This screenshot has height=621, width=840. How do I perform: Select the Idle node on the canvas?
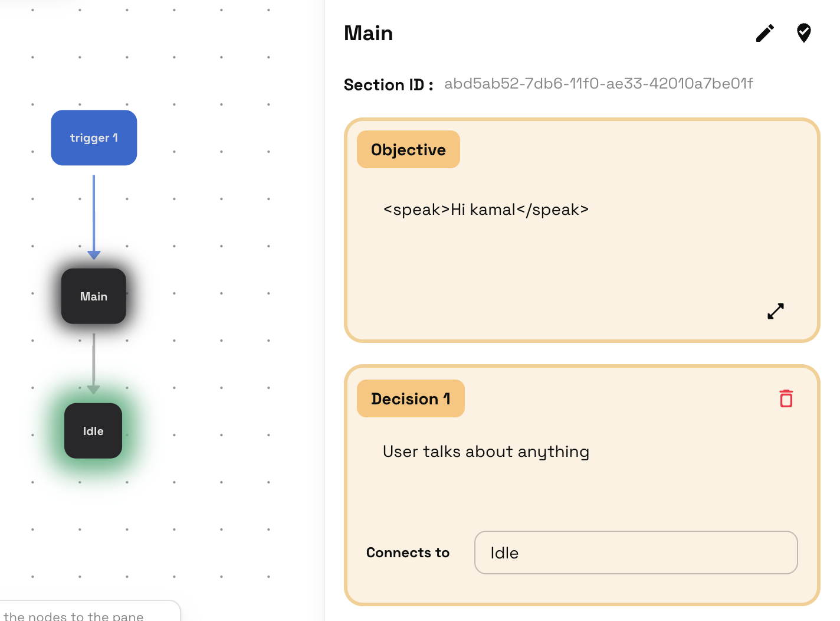[93, 431]
